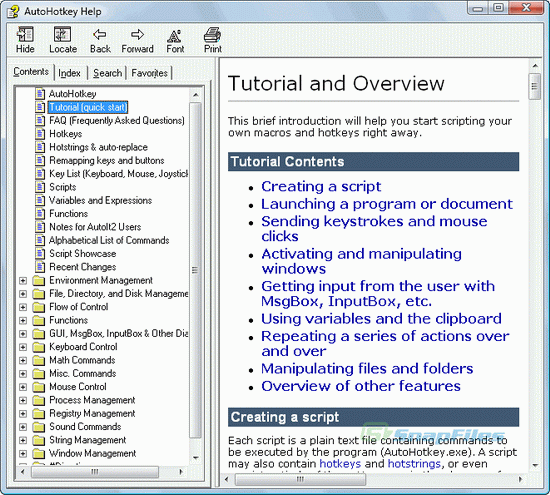The width and height of the screenshot is (550, 495).
Task: Follow the hotstrings link in paragraph
Action: pyautogui.click(x=414, y=464)
